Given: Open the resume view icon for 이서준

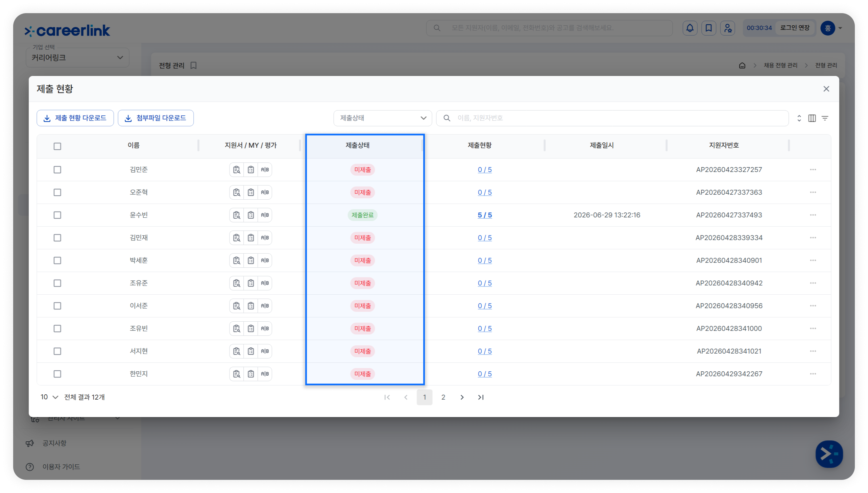Looking at the screenshot, I should tap(236, 306).
